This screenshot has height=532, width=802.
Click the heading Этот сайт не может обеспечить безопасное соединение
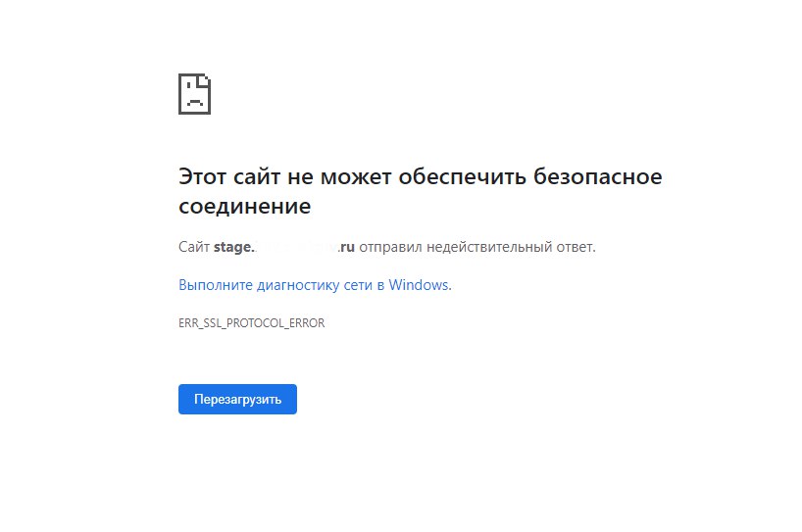420,191
